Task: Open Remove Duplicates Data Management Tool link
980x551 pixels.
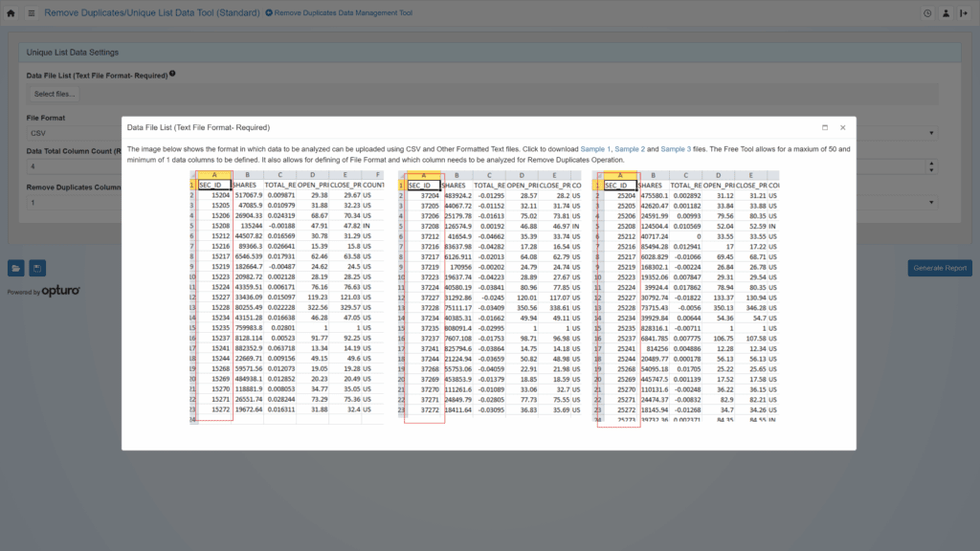Action: pyautogui.click(x=339, y=13)
